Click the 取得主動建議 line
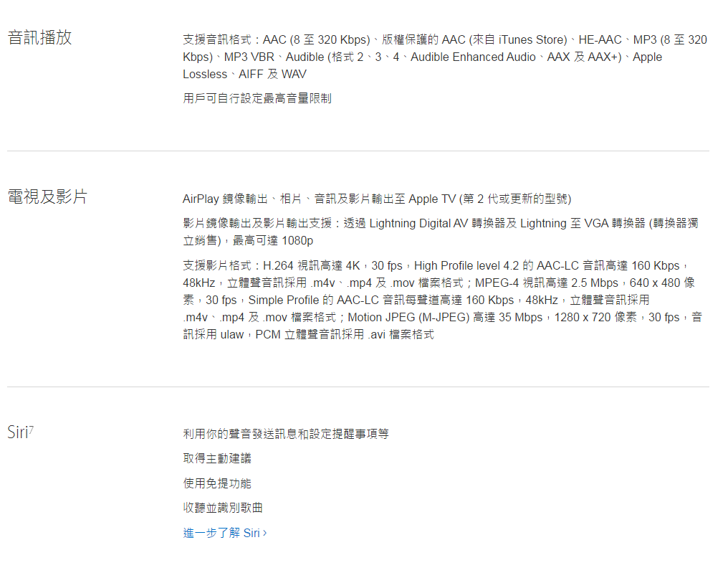 [217, 458]
